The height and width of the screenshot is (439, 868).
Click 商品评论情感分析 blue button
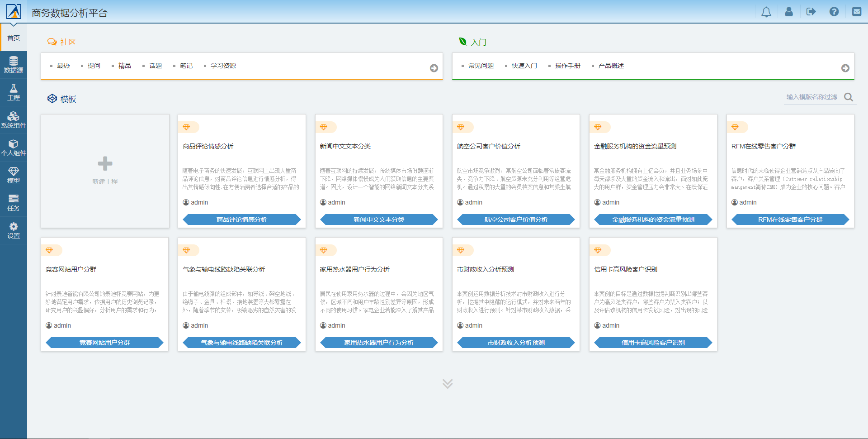[x=242, y=219]
